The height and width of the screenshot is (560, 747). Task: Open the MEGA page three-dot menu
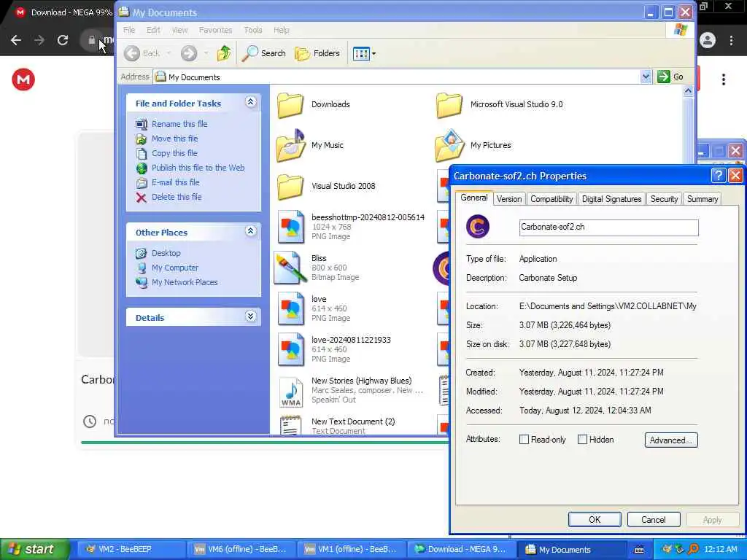(x=723, y=79)
